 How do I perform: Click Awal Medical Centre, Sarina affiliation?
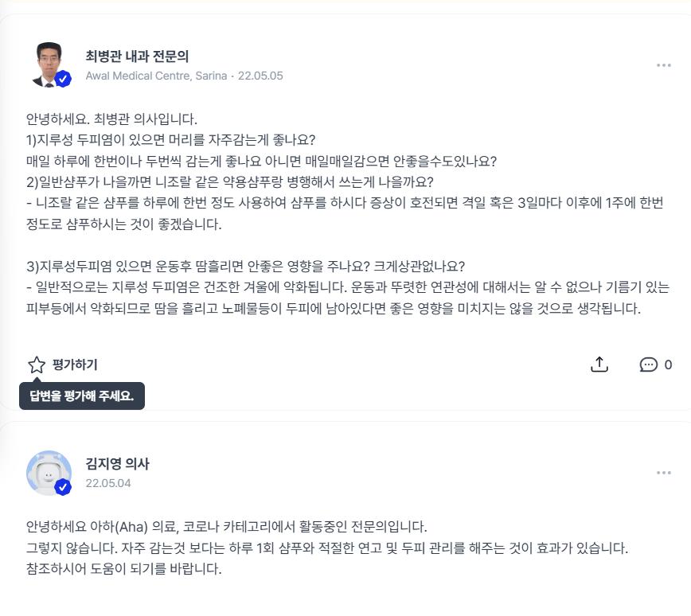pyautogui.click(x=156, y=76)
